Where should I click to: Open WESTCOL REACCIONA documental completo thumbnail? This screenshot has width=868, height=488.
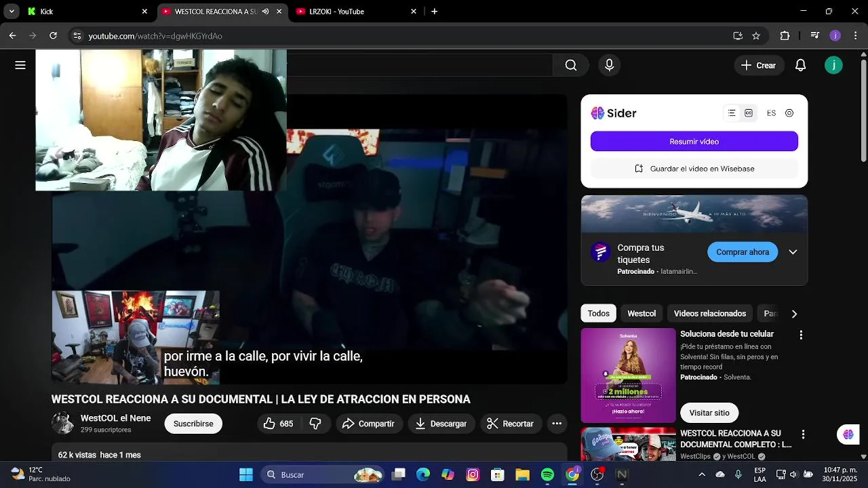click(629, 444)
